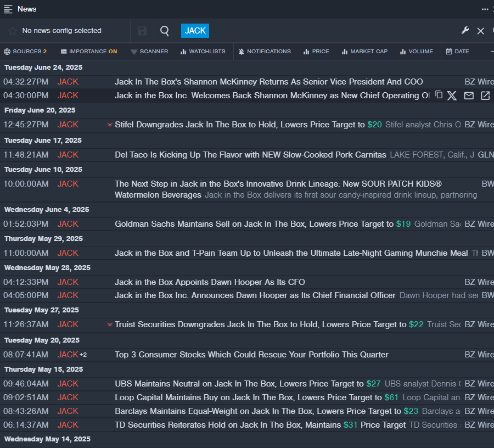Click the save config disk icon
The image size is (494, 448).
[x=142, y=31]
